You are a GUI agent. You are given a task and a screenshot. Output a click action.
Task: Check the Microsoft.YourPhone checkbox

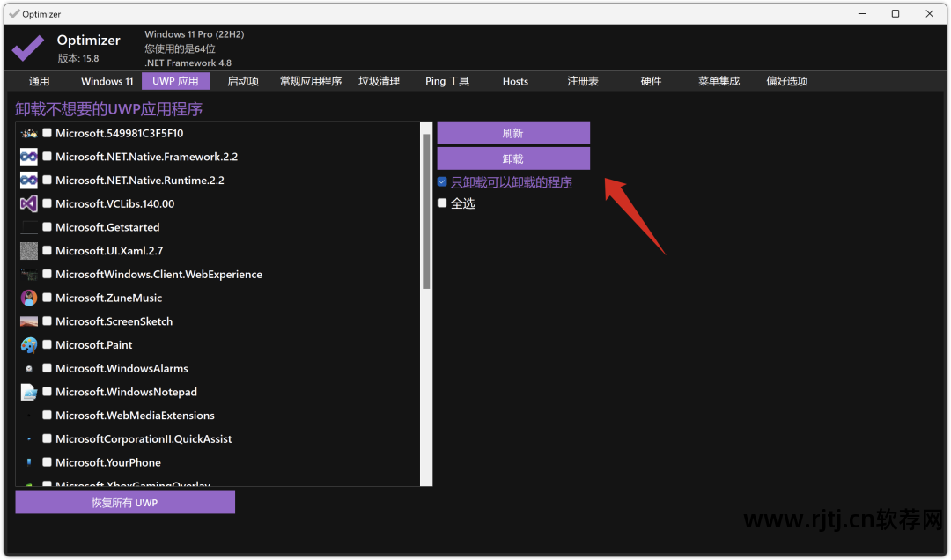47,462
